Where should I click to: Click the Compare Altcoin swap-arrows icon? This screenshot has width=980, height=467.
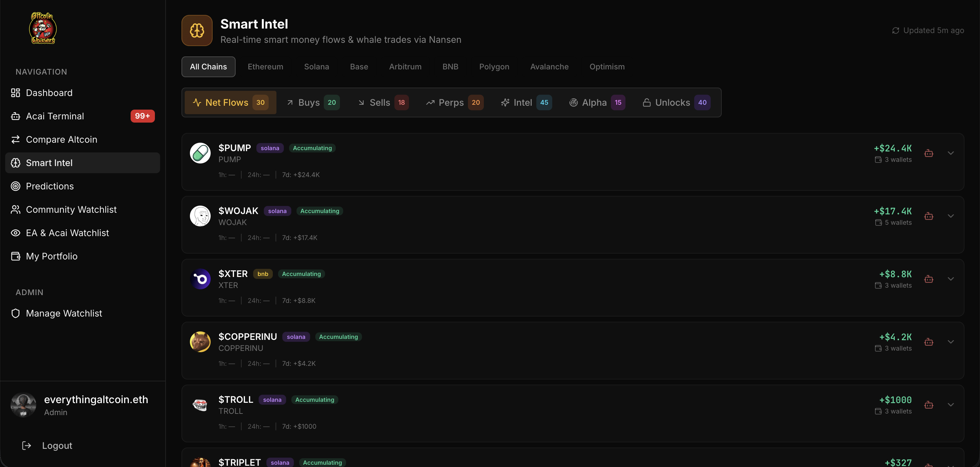(16, 139)
